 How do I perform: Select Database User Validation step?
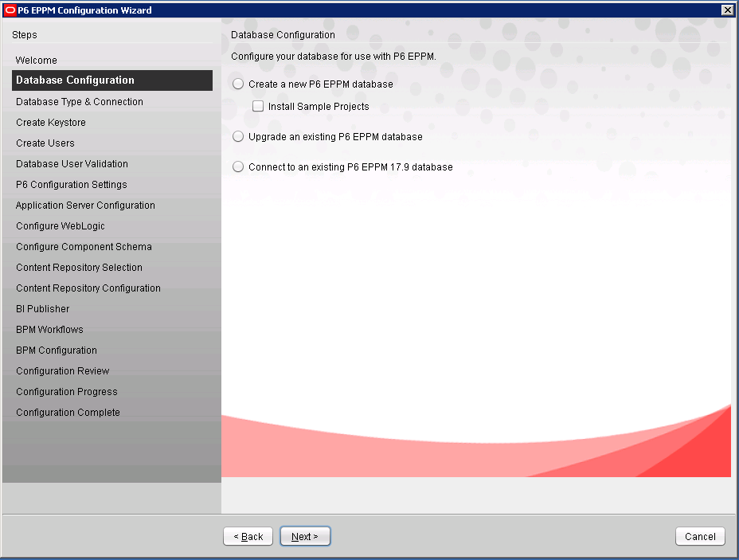72,164
